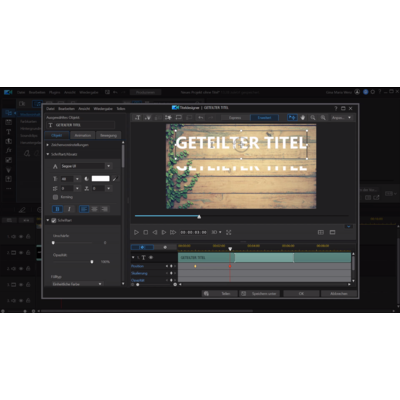Add a keyframe on the Position row
Screen dimensions: 400x400
click(171, 266)
